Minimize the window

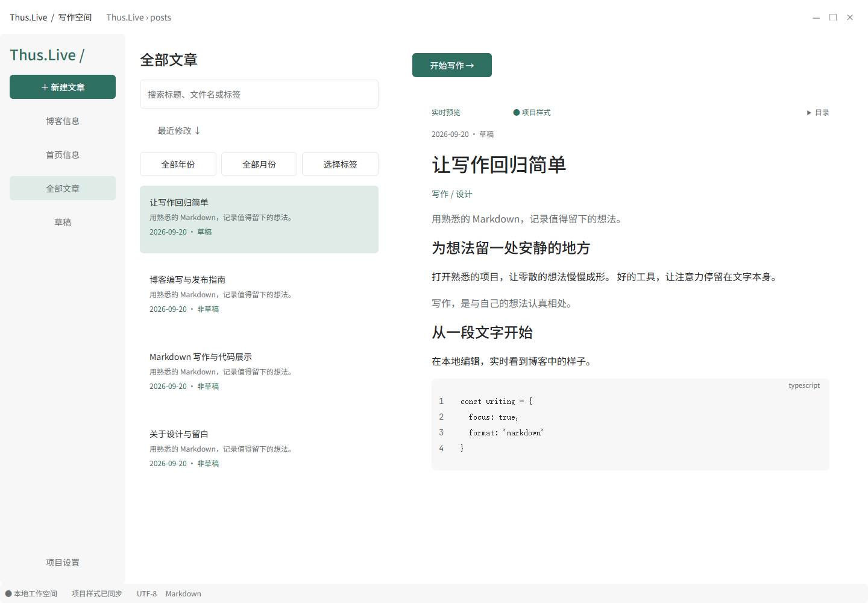click(x=816, y=17)
